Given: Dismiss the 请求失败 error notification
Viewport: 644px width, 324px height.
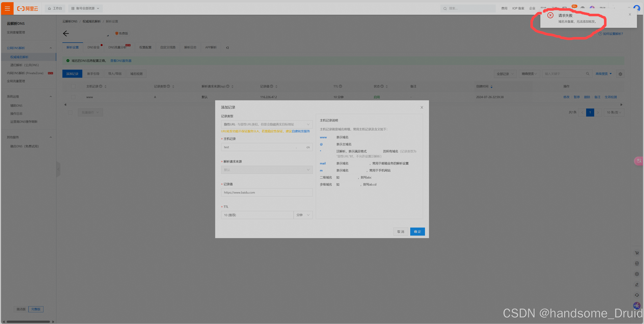Looking at the screenshot, I should 630,14.
